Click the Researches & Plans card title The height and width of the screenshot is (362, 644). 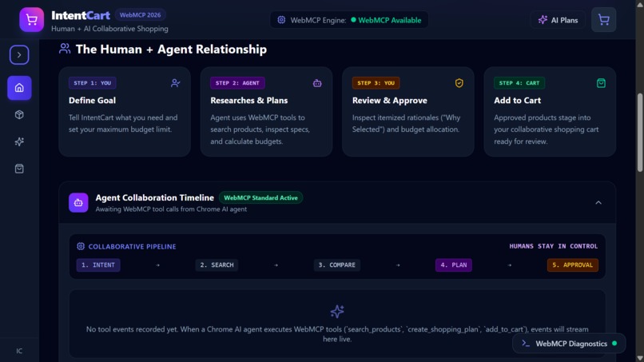[249, 100]
